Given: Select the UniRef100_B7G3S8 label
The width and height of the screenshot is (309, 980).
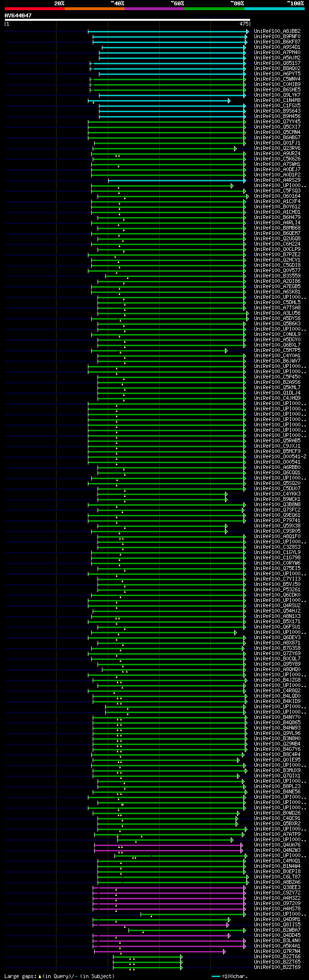Looking at the screenshot, I should click(277, 648).
